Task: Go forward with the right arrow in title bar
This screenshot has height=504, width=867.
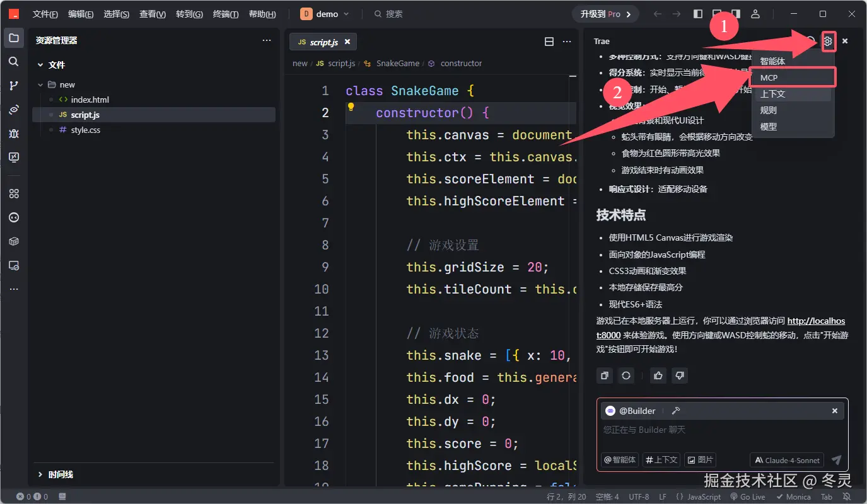Action: (677, 14)
